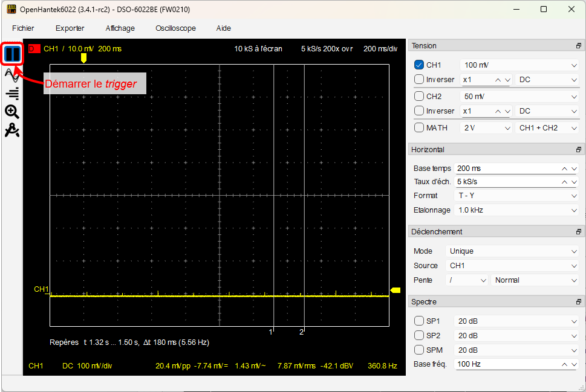Click the yellow trigger level marker beside the grid
Viewport: 586px width, 392px height.
click(396, 290)
